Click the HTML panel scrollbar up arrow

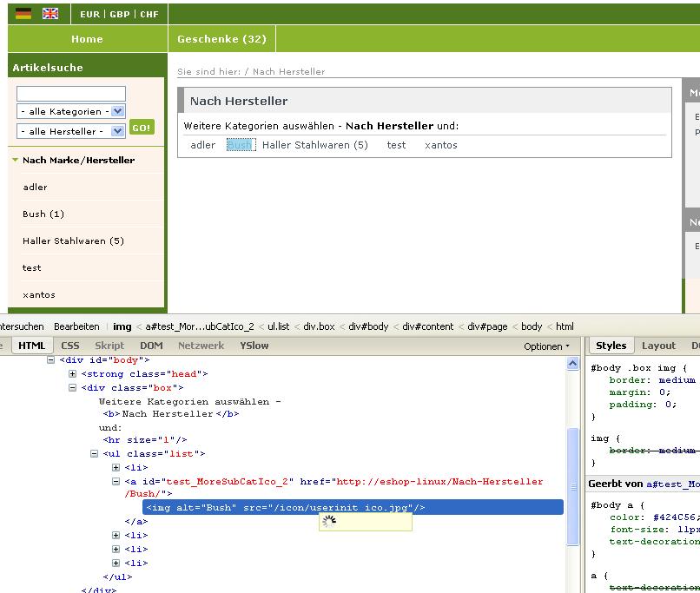click(572, 365)
